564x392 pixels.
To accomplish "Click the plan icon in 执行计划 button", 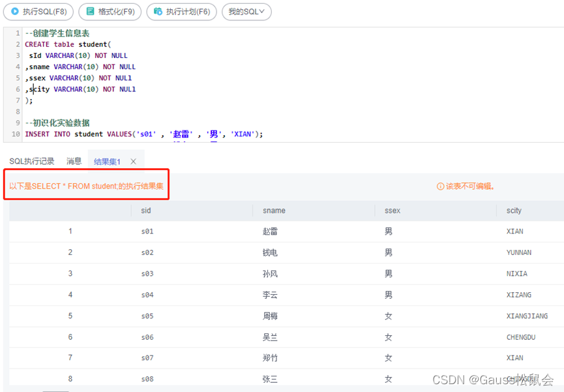I will [x=158, y=12].
